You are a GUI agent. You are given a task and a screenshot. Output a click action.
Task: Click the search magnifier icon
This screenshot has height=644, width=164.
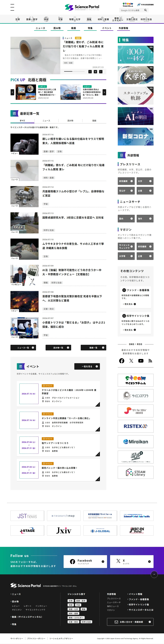point(145,10)
